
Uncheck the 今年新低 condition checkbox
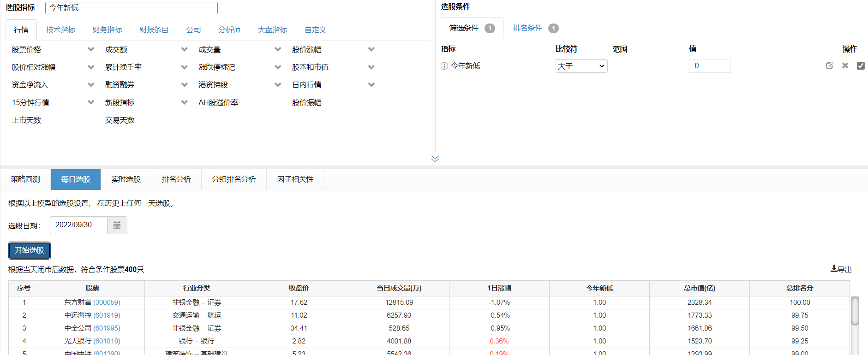(861, 66)
